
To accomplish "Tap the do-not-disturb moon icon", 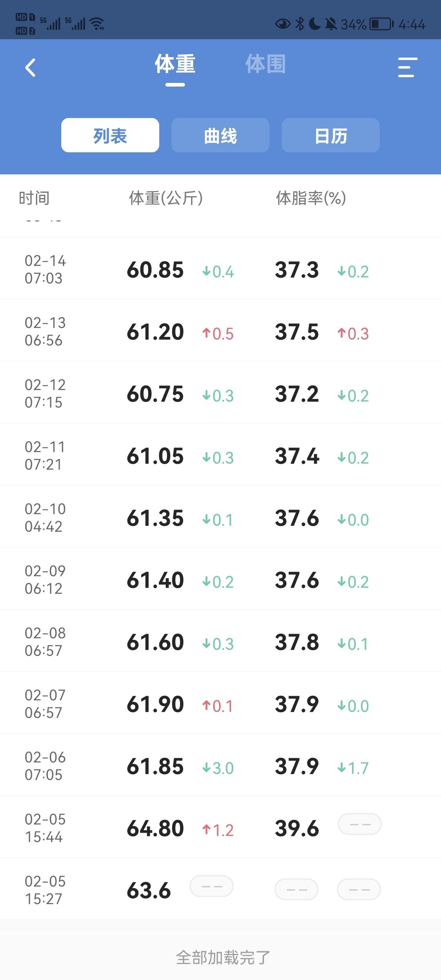I will (x=314, y=24).
